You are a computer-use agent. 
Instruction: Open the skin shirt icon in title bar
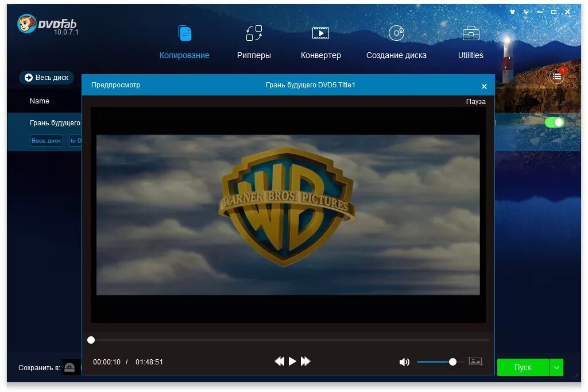tap(512, 12)
